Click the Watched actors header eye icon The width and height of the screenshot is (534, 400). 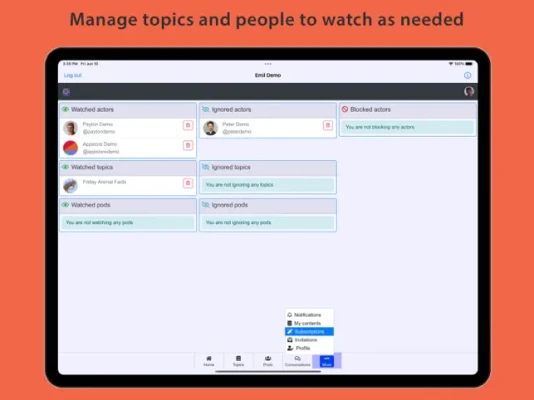click(x=65, y=109)
